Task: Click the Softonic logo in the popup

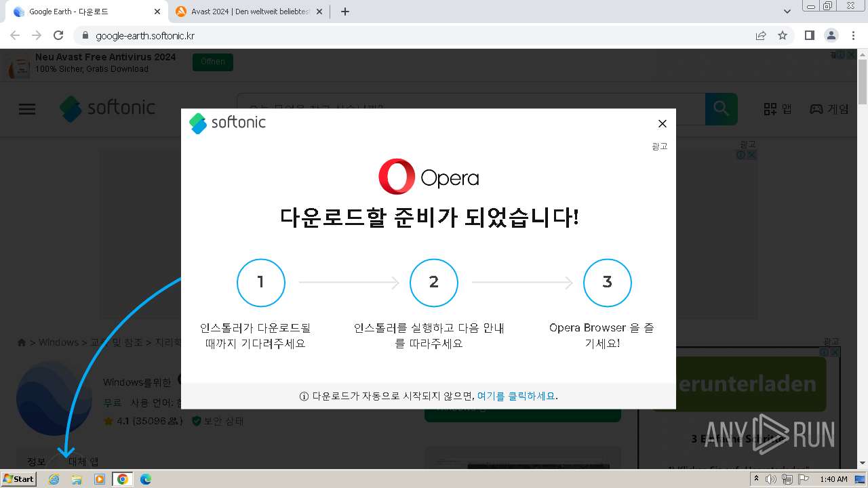Action: (227, 123)
